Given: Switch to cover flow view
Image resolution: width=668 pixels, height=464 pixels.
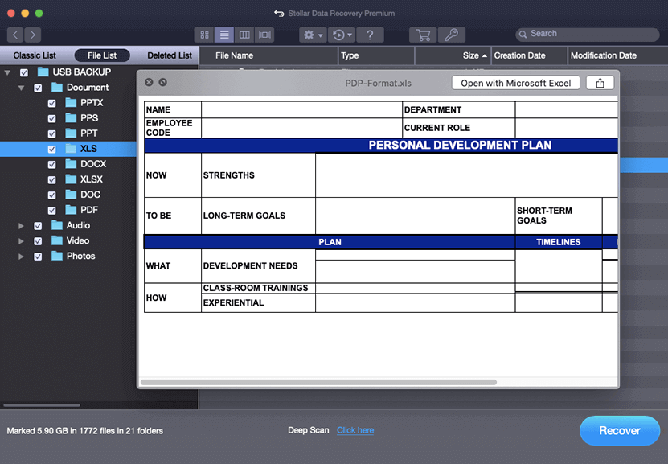Looking at the screenshot, I should click(264, 35).
